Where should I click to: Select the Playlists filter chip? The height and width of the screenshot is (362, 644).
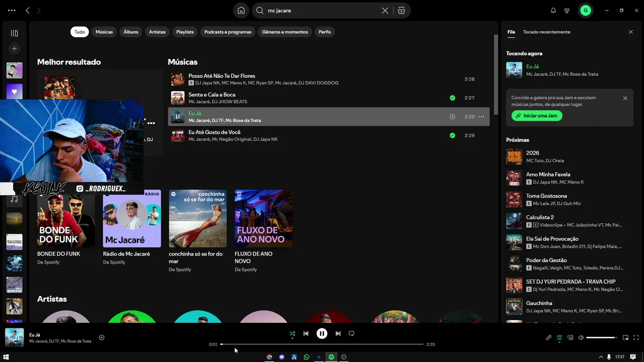(x=185, y=32)
